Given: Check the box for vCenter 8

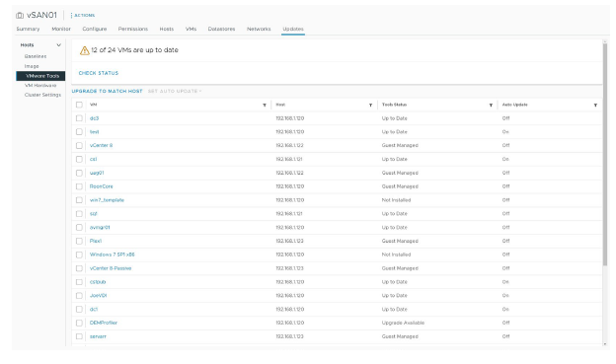Looking at the screenshot, I should tap(79, 145).
